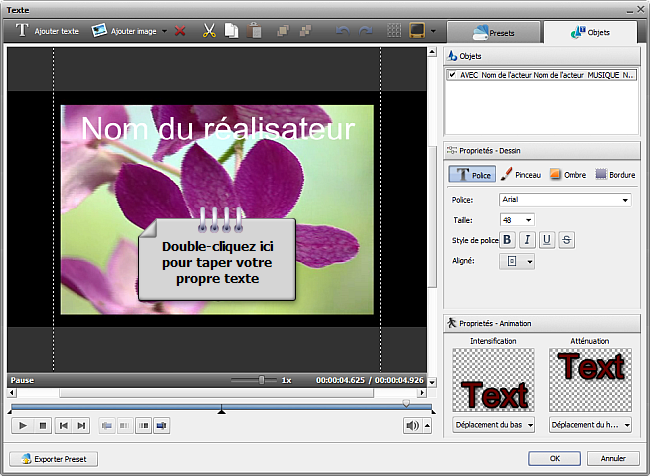Click the Exporter Preset button
Image resolution: width=650 pixels, height=476 pixels.
(x=52, y=459)
